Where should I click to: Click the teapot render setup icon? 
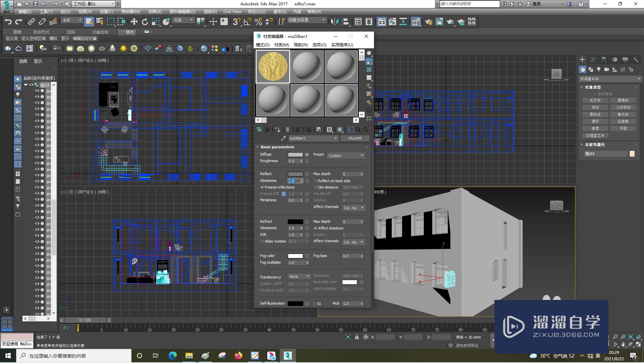click(x=428, y=22)
